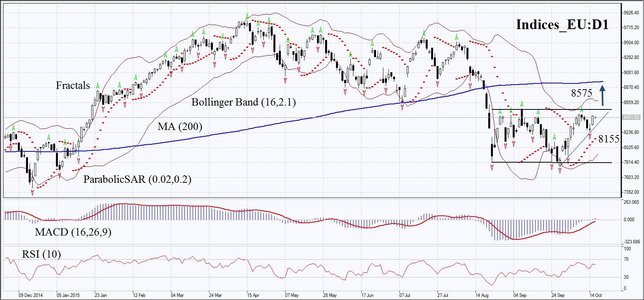Click the 8155 level annotation
Viewport: 644px width, 300px height.
[609, 139]
